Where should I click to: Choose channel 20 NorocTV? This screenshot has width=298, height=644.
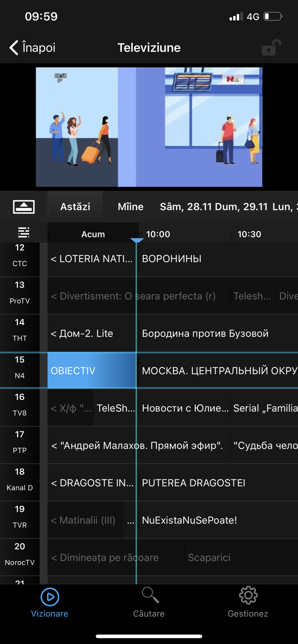[x=20, y=557]
